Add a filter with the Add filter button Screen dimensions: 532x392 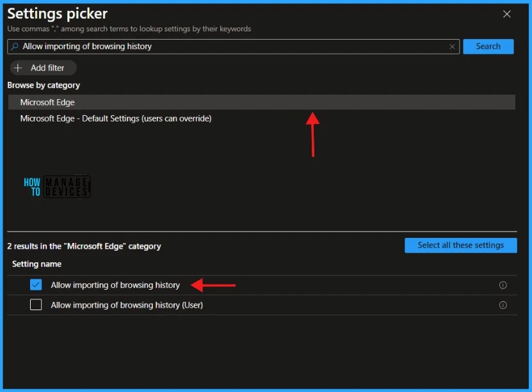click(x=43, y=68)
